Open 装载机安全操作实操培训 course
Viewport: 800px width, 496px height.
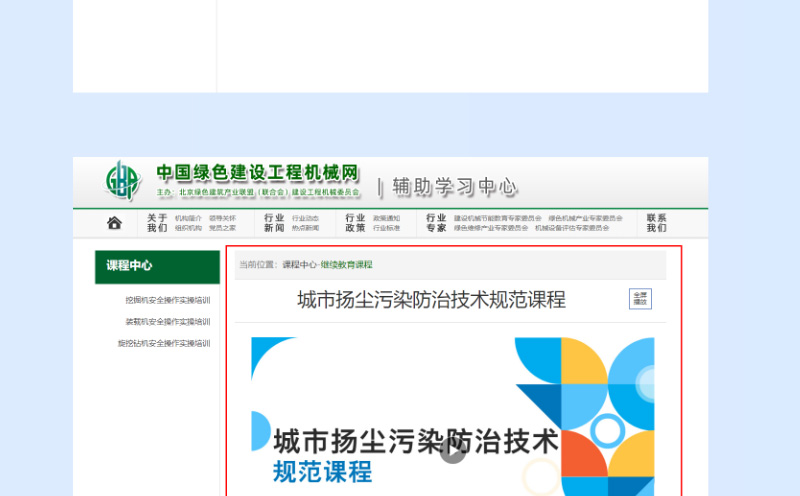pos(167,322)
